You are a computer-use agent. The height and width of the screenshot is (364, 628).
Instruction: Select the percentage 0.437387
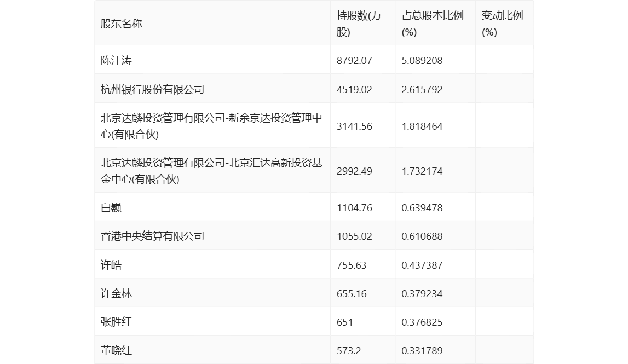(x=422, y=265)
